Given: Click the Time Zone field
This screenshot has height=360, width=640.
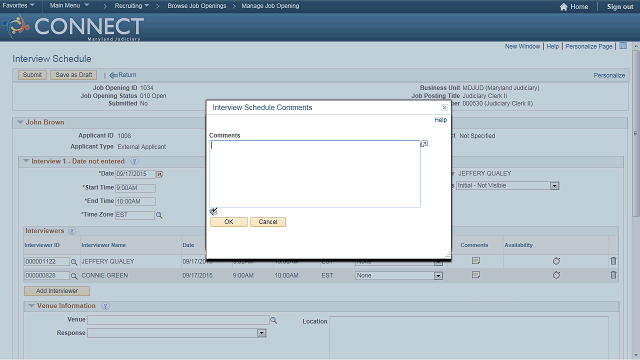Looking at the screenshot, I should click(135, 215).
